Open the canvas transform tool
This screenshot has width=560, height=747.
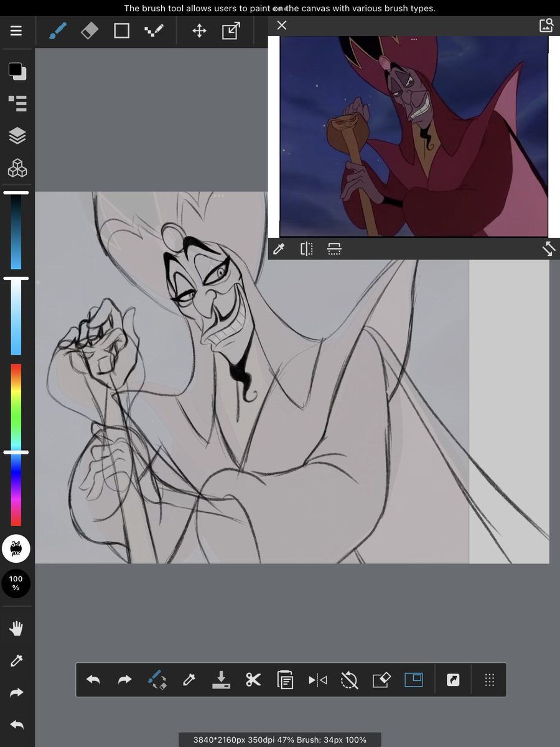click(231, 31)
